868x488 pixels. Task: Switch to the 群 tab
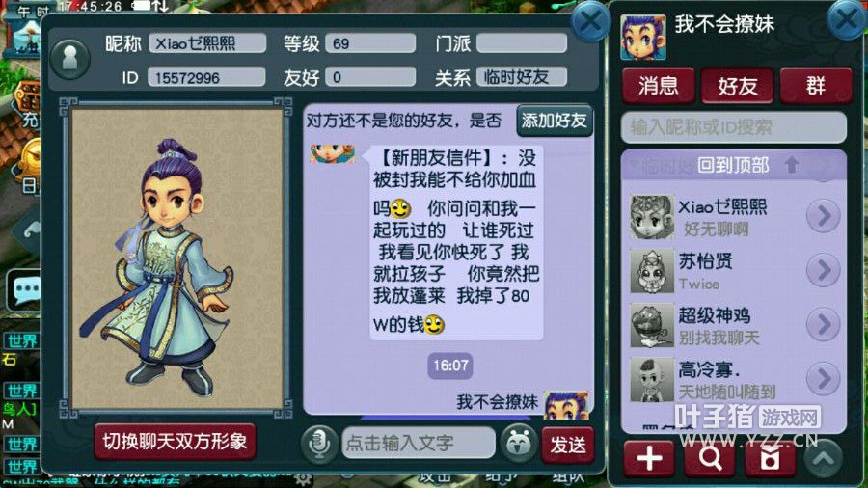click(815, 85)
